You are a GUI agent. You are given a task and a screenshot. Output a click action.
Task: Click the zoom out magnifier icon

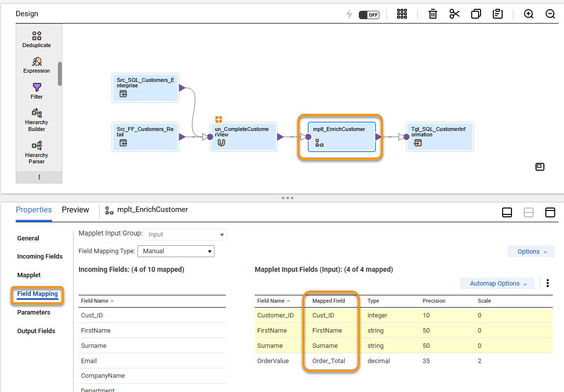pyautogui.click(x=550, y=14)
